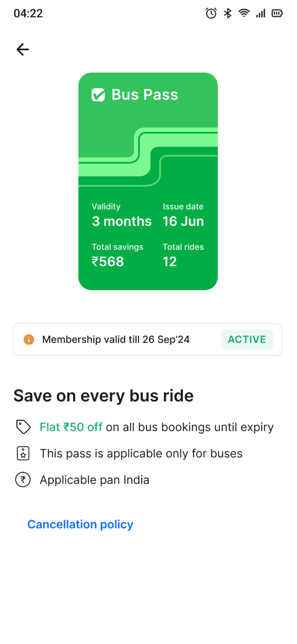
Task: Tap the ACTIVE status badge
Action: click(x=247, y=340)
